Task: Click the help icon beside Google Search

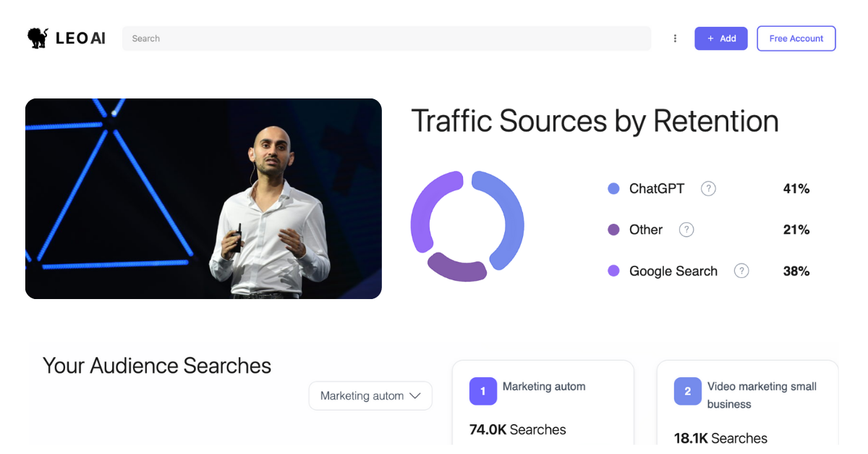Action: (x=741, y=271)
